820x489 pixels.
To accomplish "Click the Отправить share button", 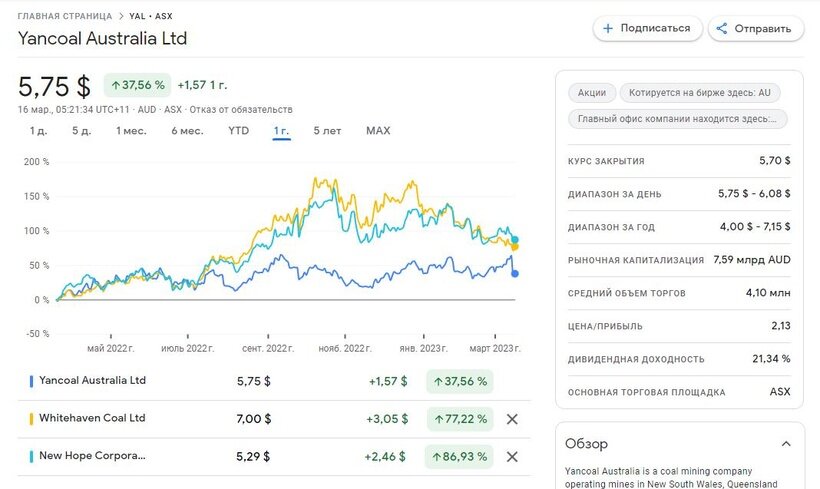I will tap(756, 28).
